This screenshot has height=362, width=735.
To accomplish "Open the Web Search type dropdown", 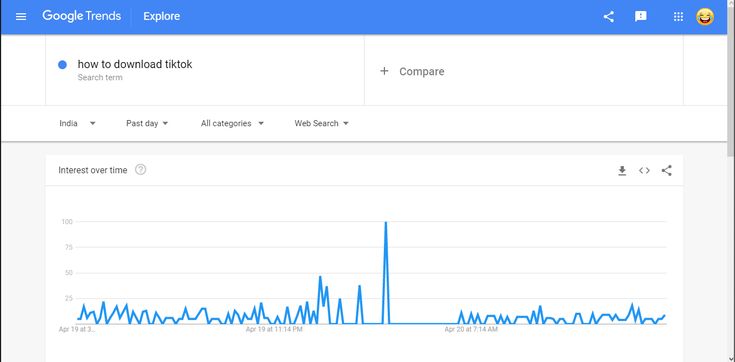I will coord(322,123).
